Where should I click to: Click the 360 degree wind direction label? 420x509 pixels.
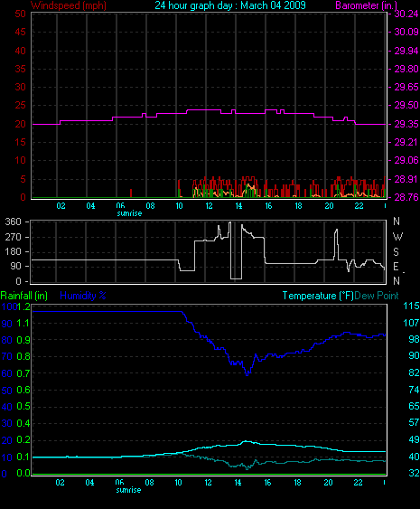13,222
